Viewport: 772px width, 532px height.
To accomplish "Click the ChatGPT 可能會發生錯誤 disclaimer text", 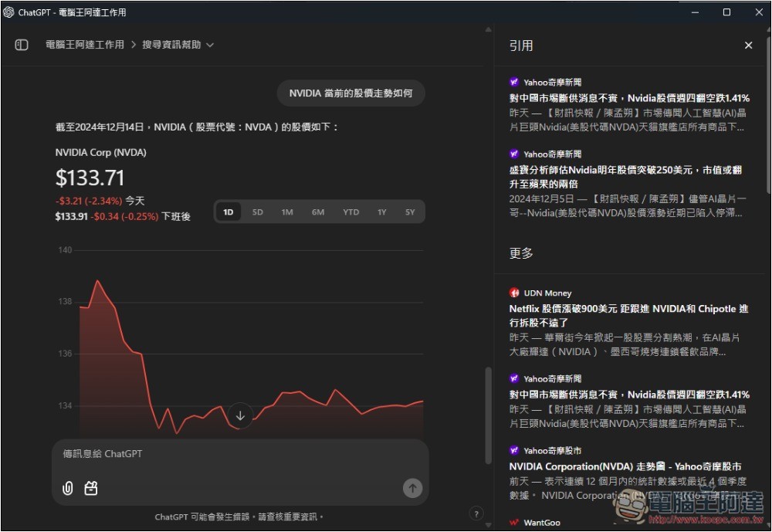I will pyautogui.click(x=239, y=517).
